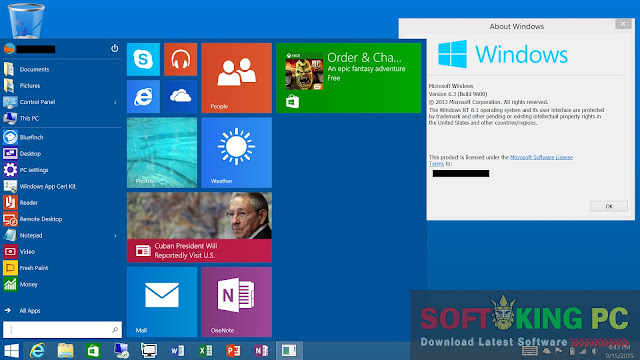Open File Explorer from the taskbar

point(65,351)
